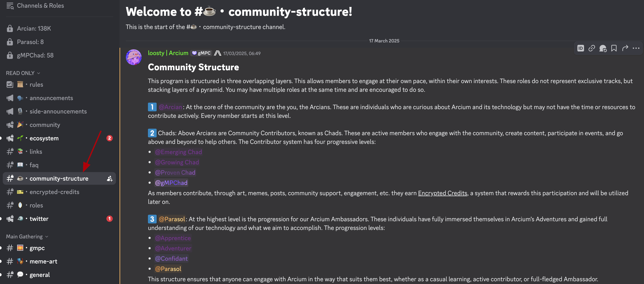Open the ecosystem announcement channel

point(44,138)
